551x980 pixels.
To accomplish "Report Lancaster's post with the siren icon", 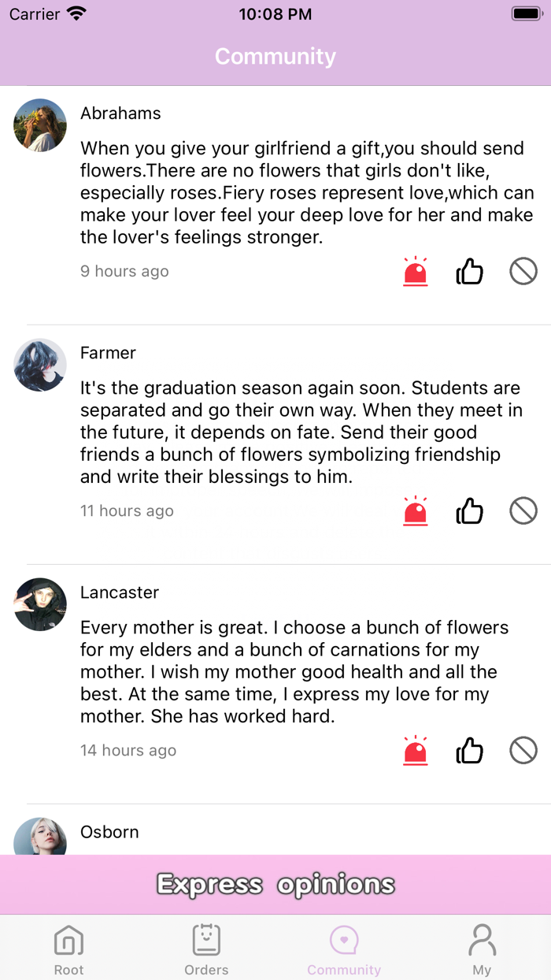I will tap(415, 751).
